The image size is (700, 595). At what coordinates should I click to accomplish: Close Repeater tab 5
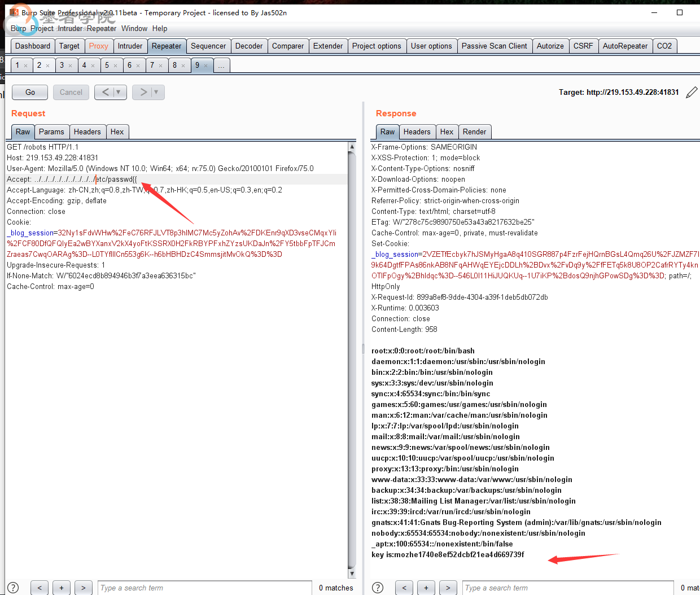115,66
